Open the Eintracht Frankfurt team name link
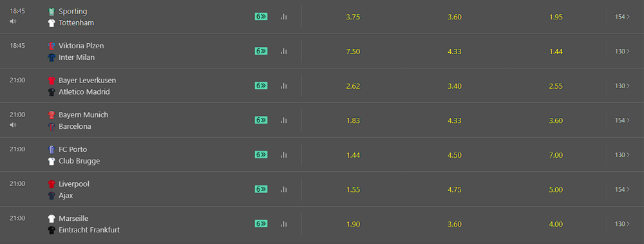 tap(89, 230)
